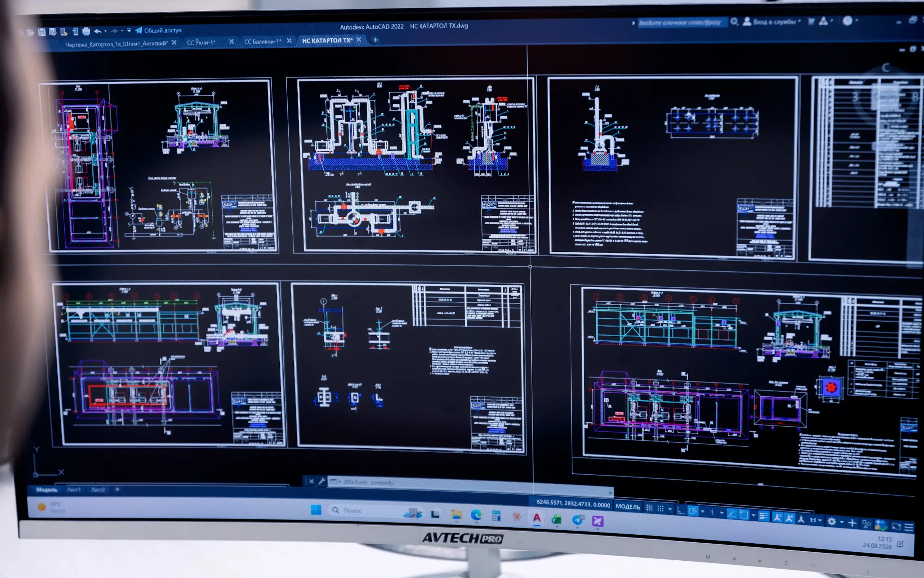Click the Redo arrow icon

[114, 31]
